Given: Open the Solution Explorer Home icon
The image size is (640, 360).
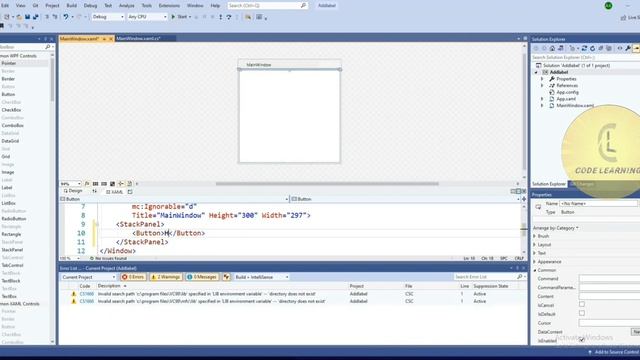Looking at the screenshot, I should click(x=552, y=48).
